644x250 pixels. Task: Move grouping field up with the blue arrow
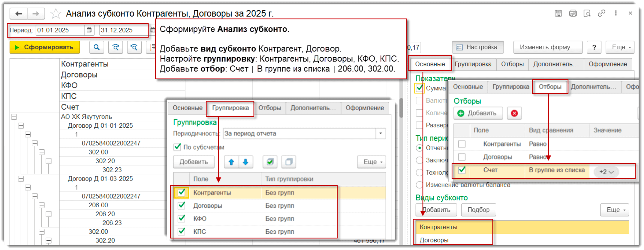click(231, 162)
